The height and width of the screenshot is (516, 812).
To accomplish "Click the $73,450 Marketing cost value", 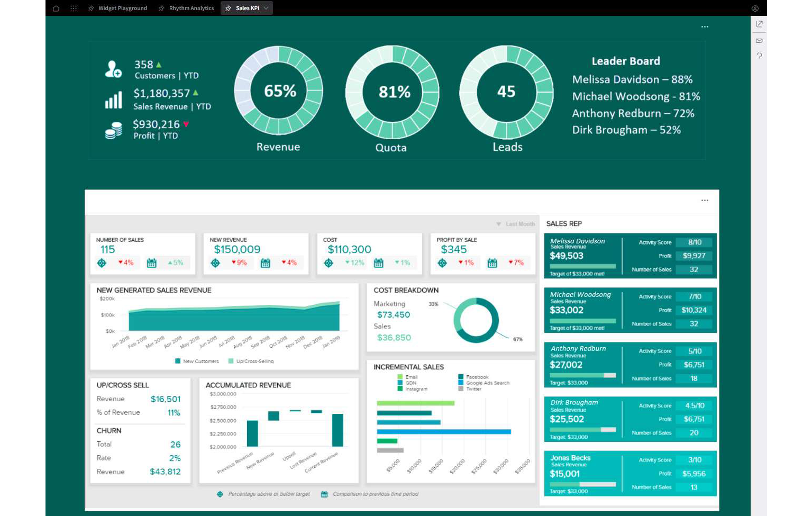I will 394,315.
